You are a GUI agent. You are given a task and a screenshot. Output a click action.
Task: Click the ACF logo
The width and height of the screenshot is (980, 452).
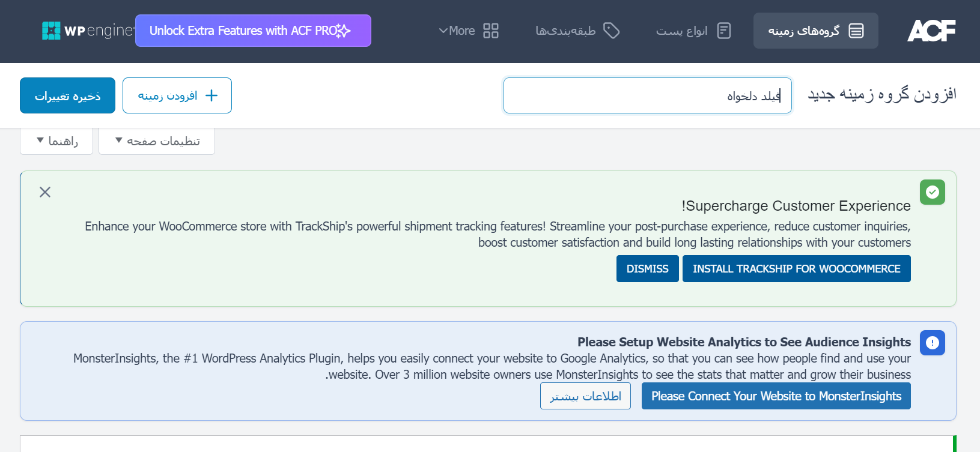(931, 31)
